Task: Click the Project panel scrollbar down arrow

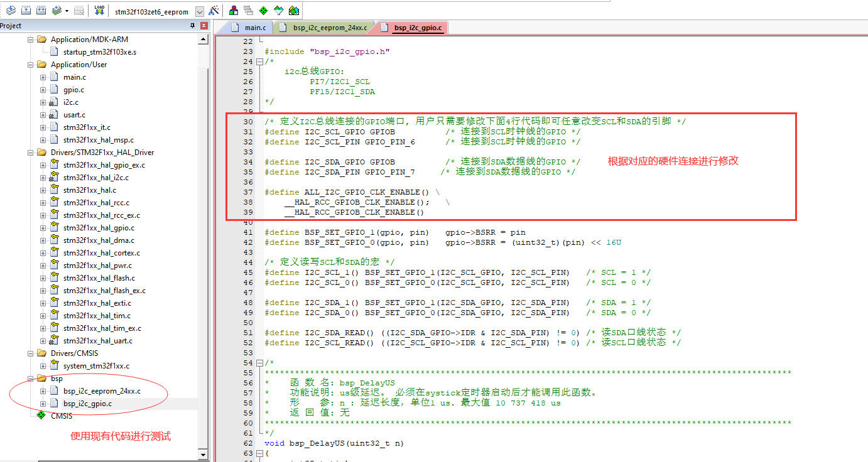Action: pos(203,455)
